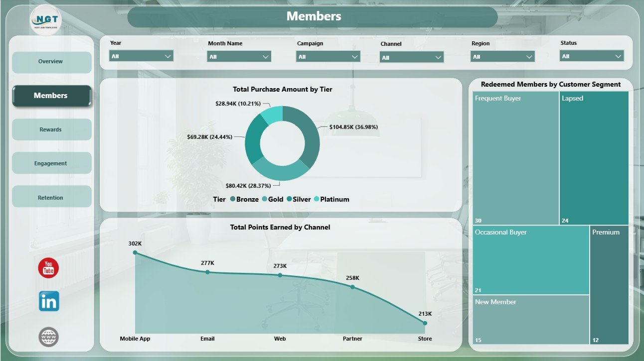The image size is (644, 361).
Task: Open the YouTube icon link
Action: coord(48,268)
